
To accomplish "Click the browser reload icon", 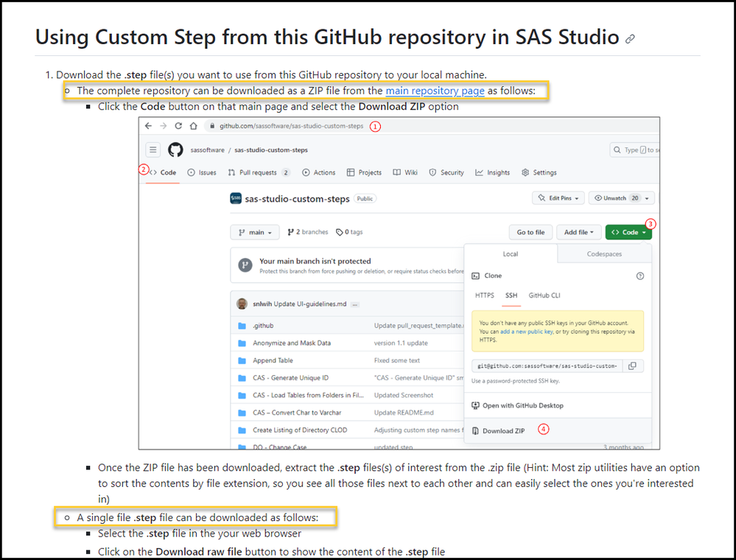I will pos(178,126).
